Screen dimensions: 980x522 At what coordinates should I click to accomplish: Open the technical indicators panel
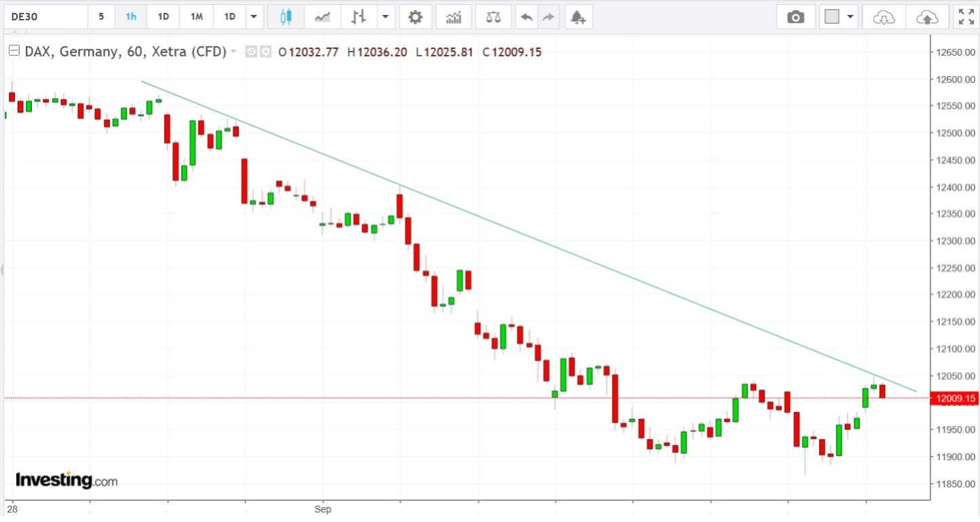point(453,16)
